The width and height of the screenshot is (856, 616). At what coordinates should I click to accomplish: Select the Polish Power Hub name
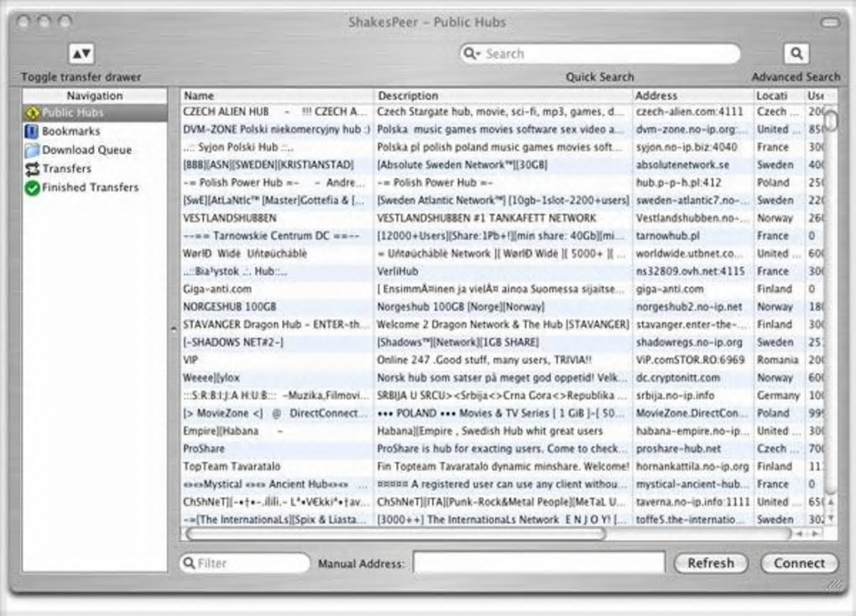tap(277, 182)
